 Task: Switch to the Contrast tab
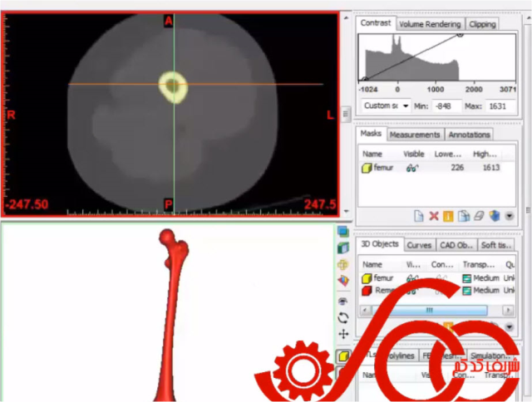click(376, 23)
